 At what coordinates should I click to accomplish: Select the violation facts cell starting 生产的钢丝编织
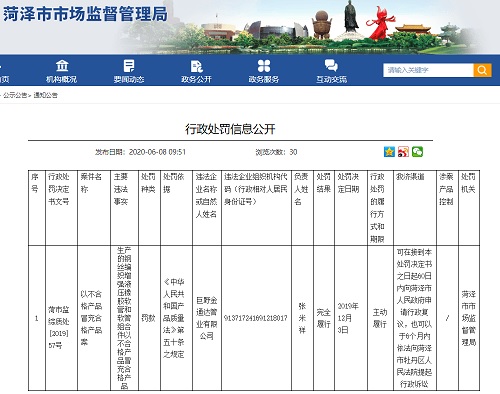click(124, 318)
